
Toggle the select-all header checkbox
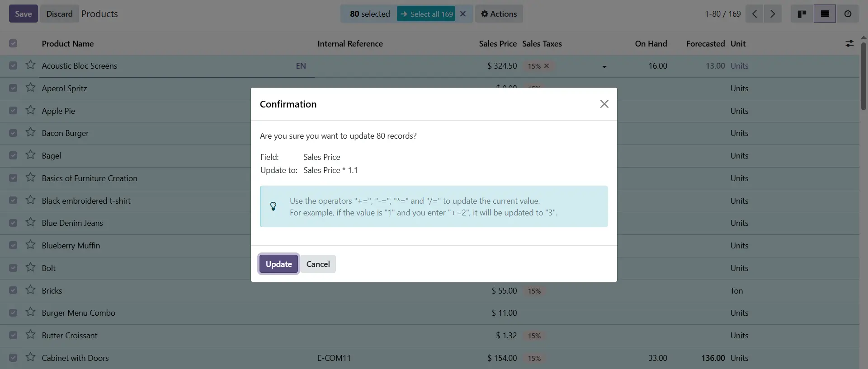click(x=13, y=43)
